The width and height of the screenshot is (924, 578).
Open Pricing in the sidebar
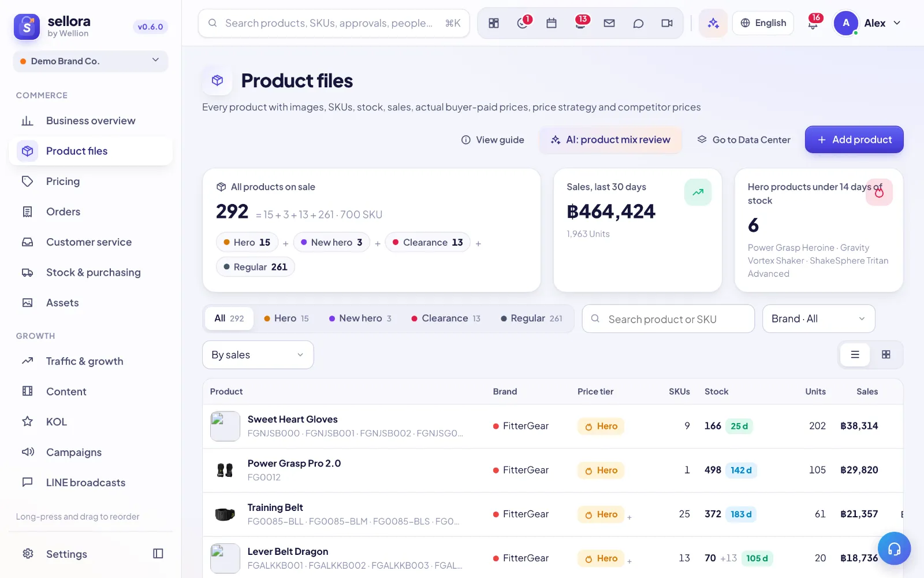pos(91,181)
